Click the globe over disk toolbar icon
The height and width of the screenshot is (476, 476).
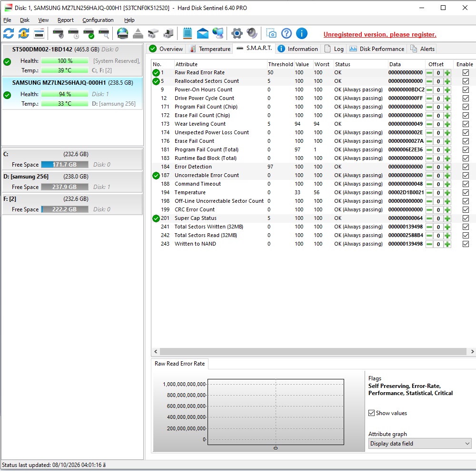click(x=123, y=33)
